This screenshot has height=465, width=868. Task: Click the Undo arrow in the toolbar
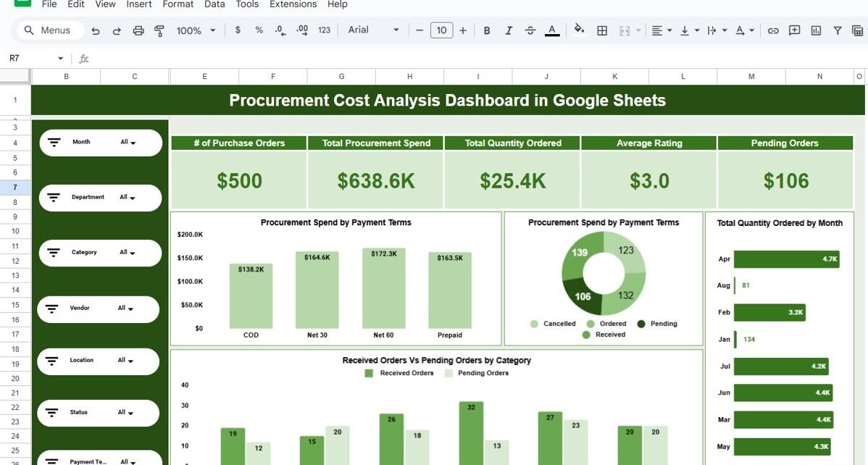[96, 30]
